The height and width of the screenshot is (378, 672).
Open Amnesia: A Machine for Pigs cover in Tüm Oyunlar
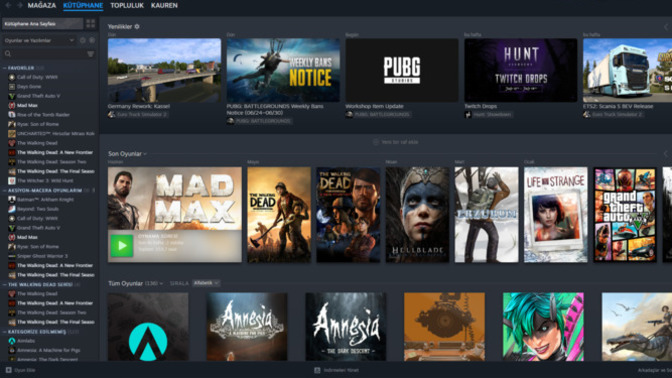click(247, 327)
